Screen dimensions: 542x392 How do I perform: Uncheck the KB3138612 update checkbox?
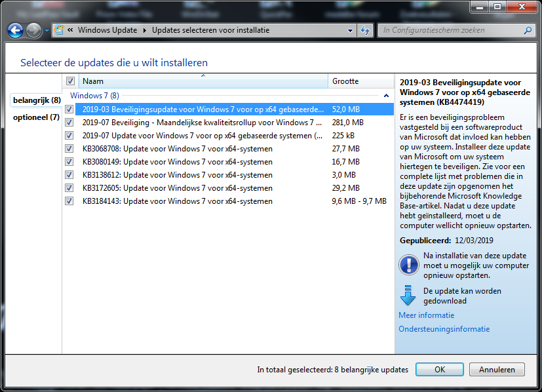(69, 175)
